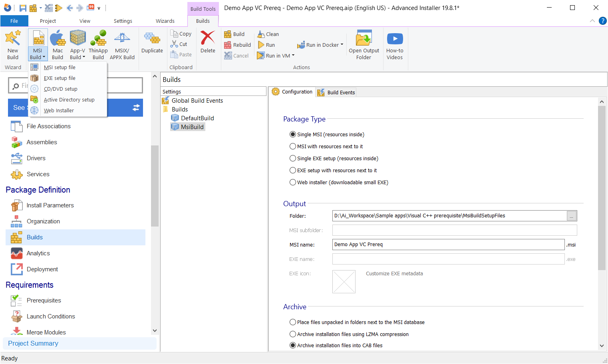Image resolution: width=608 pixels, height=364 pixels.
Task: Add a Mac Build
Action: point(58,45)
